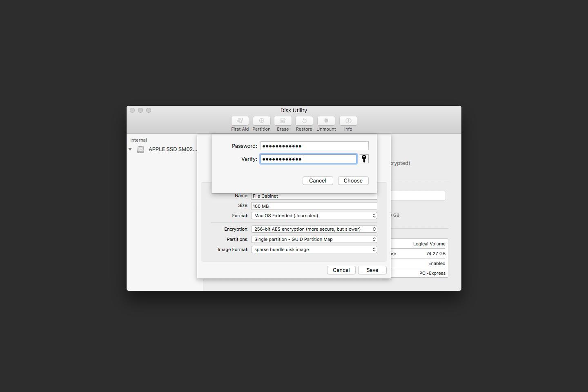The image size is (588, 392).
Task: Cancel the password dialog
Action: pos(317,180)
